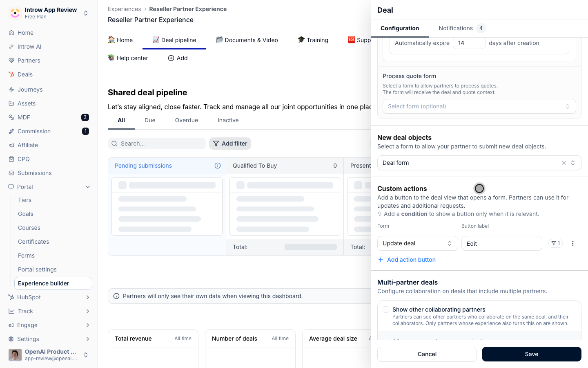This screenshot has width=588, height=368.
Task: Open the Deals HubSpot icon item
Action: point(11,74)
